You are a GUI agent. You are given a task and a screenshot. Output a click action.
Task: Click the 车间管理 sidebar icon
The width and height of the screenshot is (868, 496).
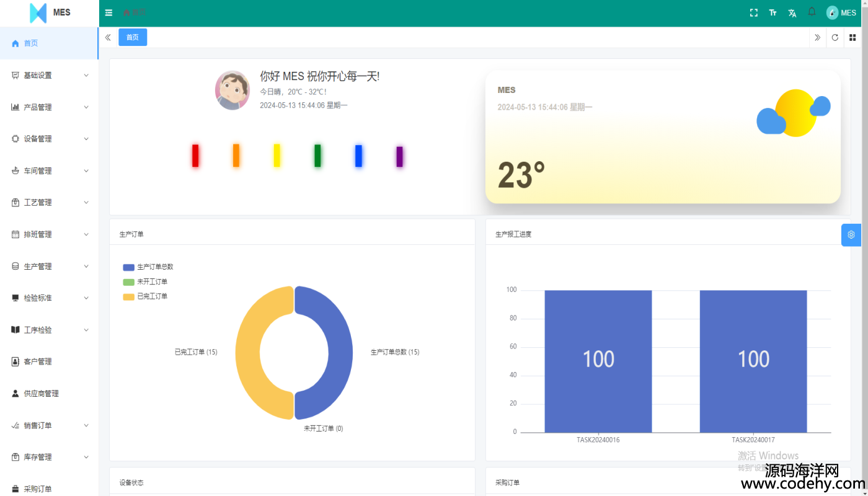point(15,171)
